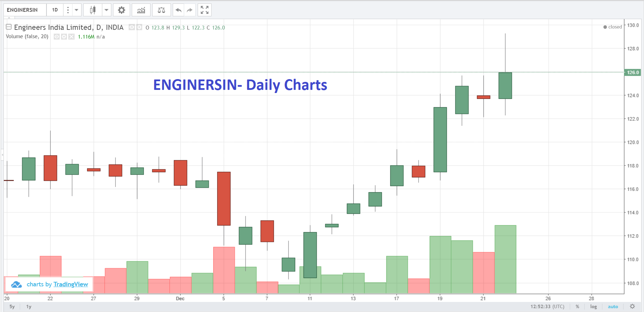
Task: Click the closed market status indicator
Action: 612,27
